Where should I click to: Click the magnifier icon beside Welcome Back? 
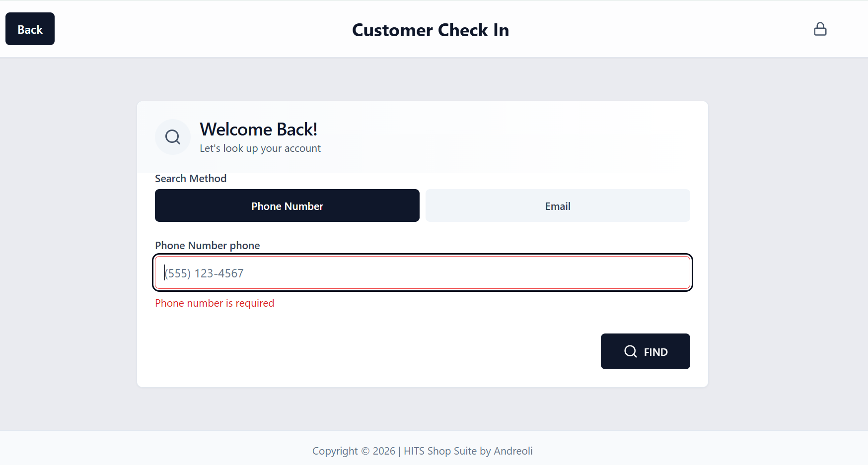173,137
